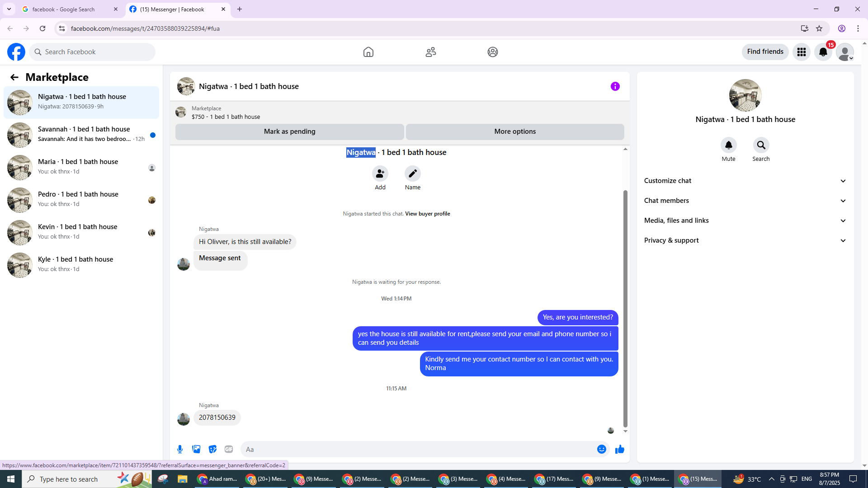Click Mark as pending button
Screen dimensions: 868x488
[290, 131]
